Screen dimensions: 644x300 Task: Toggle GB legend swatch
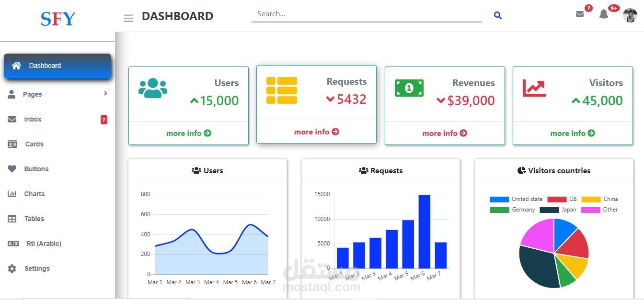(x=557, y=199)
